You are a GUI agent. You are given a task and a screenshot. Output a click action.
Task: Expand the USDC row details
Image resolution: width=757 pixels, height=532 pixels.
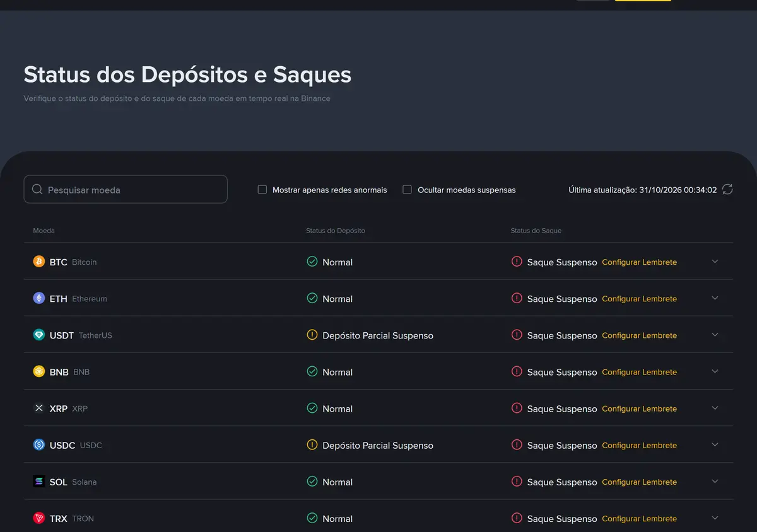click(x=715, y=444)
